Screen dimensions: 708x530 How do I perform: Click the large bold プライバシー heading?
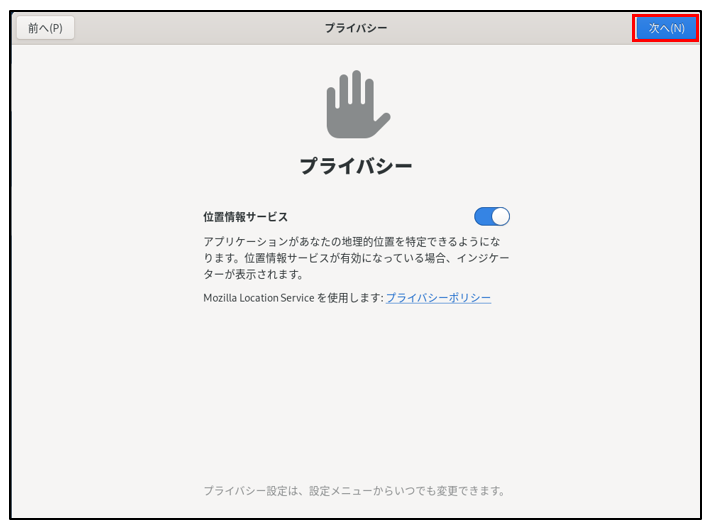(x=355, y=166)
